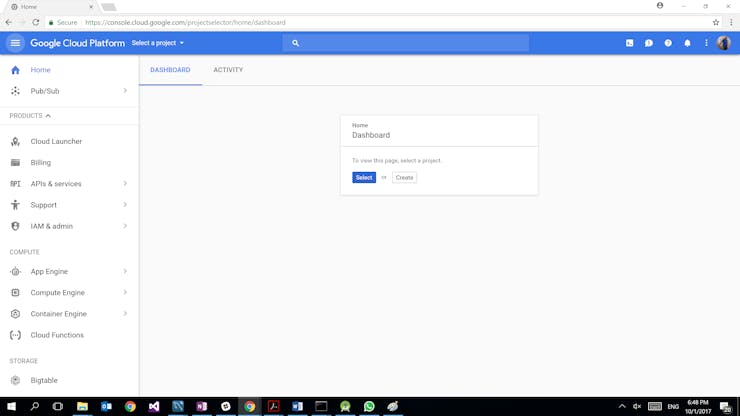Click the browser address bar URL

(185, 22)
